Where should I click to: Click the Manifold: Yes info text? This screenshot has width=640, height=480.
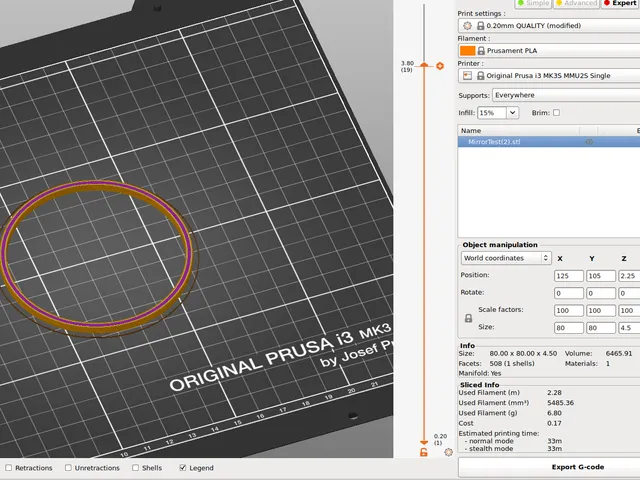coord(480,373)
